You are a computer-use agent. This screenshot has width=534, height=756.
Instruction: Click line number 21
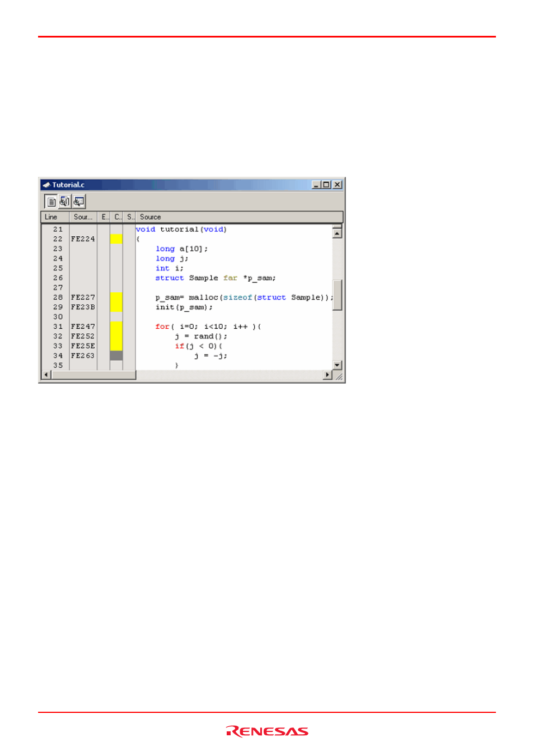[x=58, y=230]
